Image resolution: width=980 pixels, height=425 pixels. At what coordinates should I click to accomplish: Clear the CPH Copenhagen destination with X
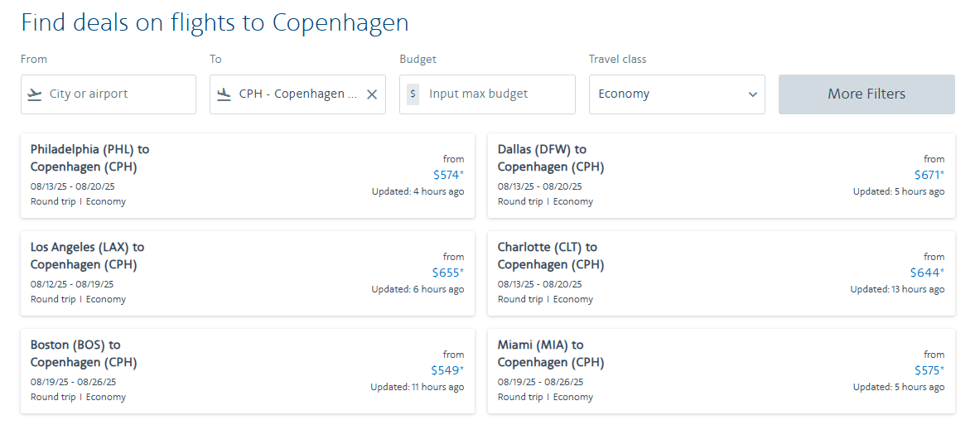click(372, 94)
